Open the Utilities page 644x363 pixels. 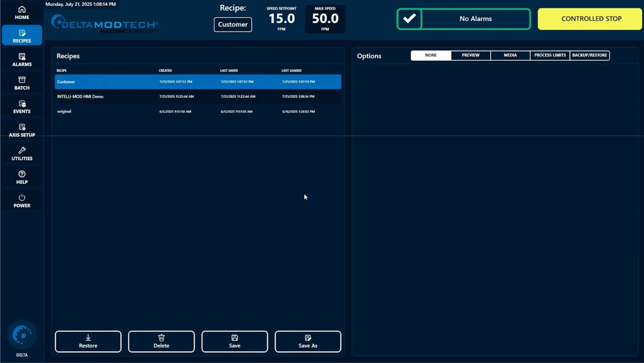(22, 154)
